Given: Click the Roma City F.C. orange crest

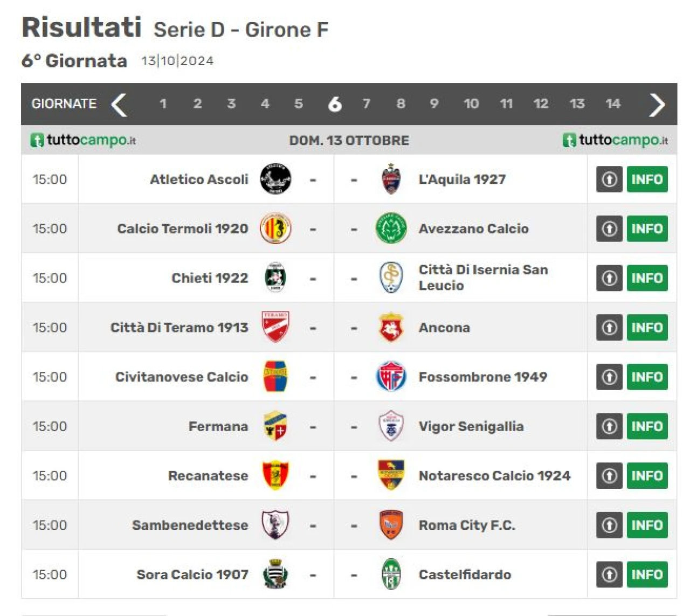Looking at the screenshot, I should point(391,525).
